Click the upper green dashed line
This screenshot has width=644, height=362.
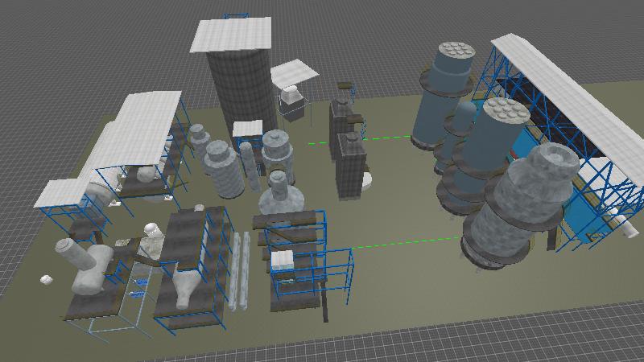click(x=386, y=138)
